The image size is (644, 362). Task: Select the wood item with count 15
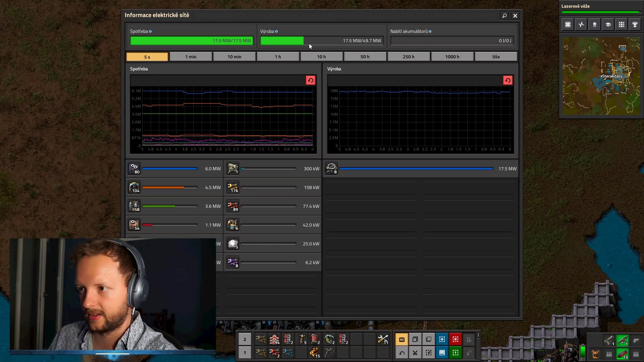pos(315,353)
